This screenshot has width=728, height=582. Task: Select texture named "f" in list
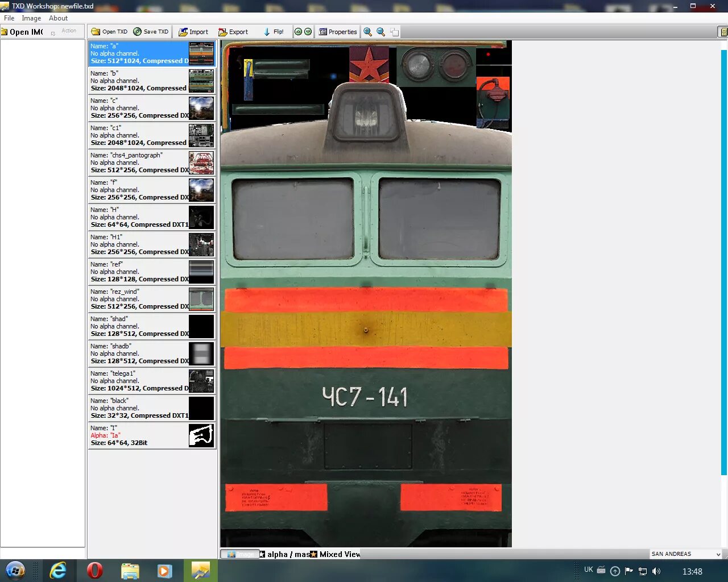(x=152, y=190)
